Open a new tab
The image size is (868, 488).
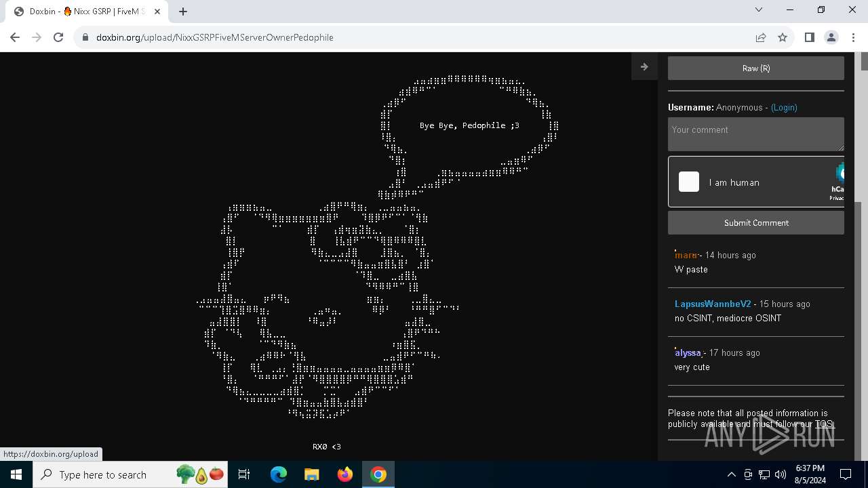click(x=183, y=11)
